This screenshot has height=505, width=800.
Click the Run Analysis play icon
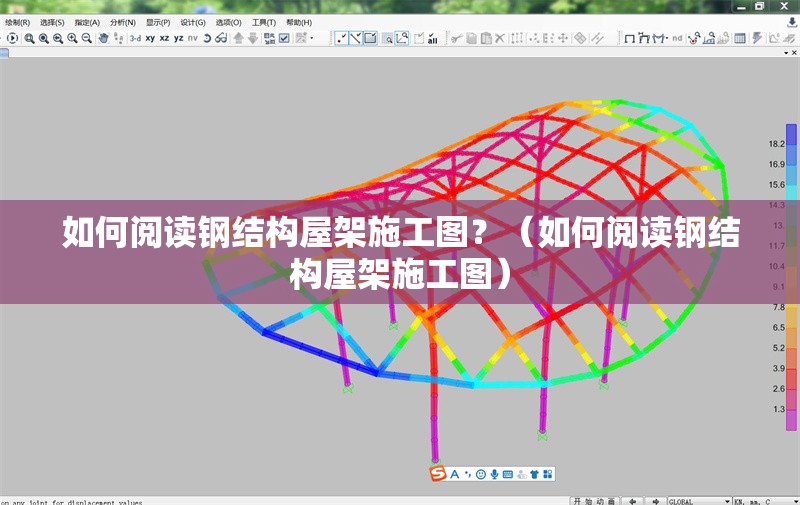coord(12,38)
